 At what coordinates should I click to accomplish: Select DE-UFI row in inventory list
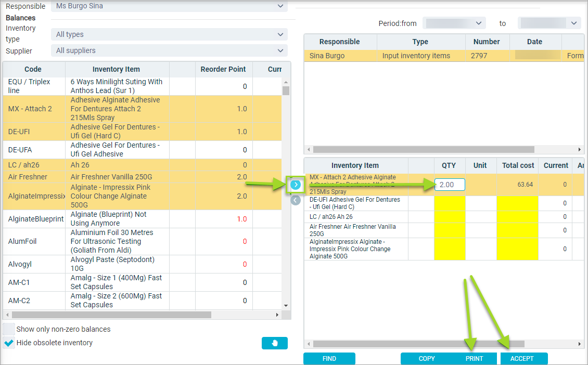coord(142,132)
